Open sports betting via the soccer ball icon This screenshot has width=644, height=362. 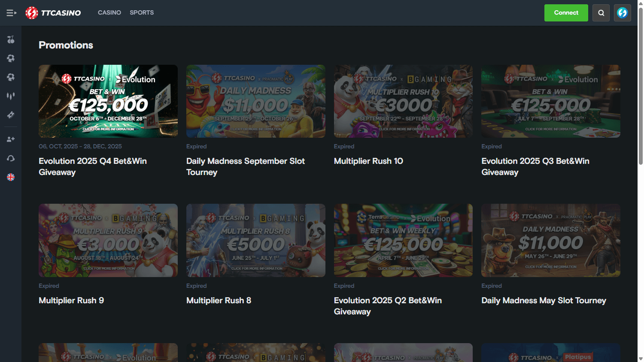[x=11, y=58]
